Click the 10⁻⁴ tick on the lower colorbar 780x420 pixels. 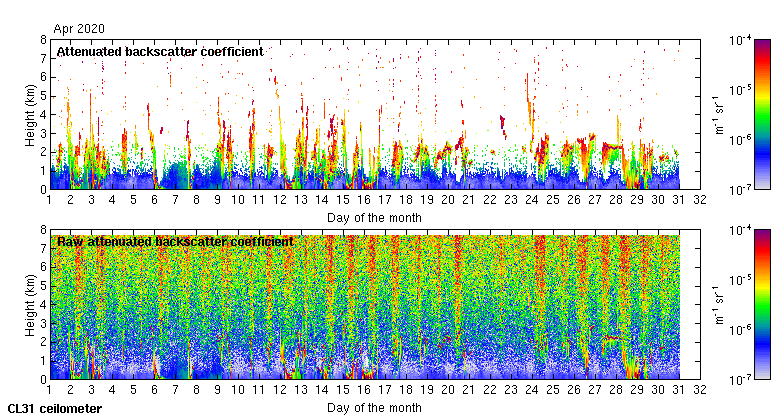pos(740,230)
